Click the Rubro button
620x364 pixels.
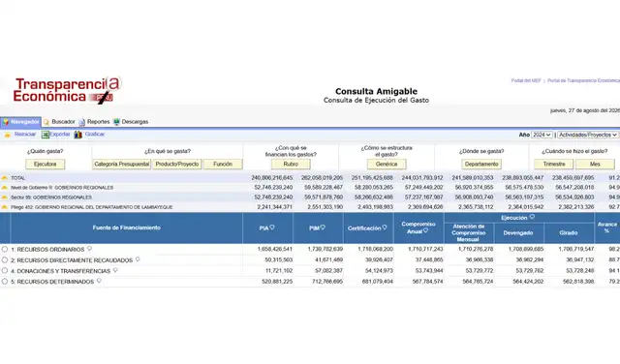pos(291,164)
